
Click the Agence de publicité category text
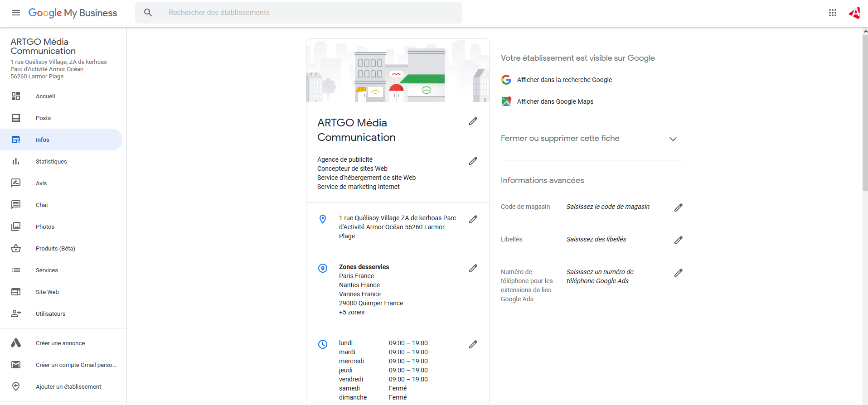(x=345, y=159)
